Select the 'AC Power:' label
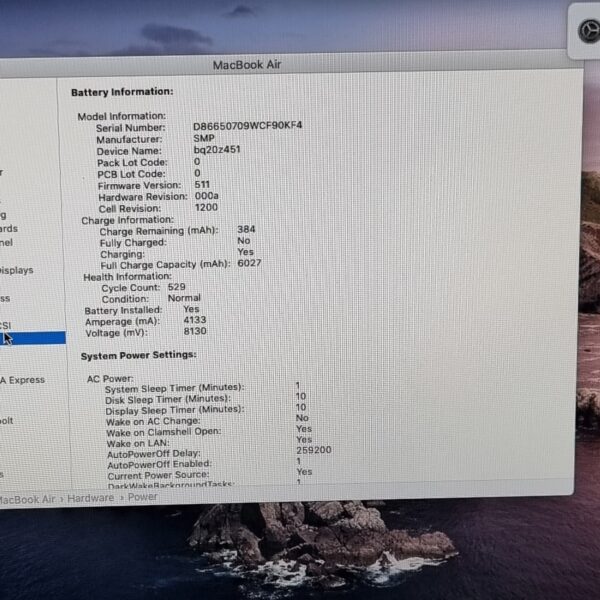Screen dimensions: 600x600 tap(110, 379)
